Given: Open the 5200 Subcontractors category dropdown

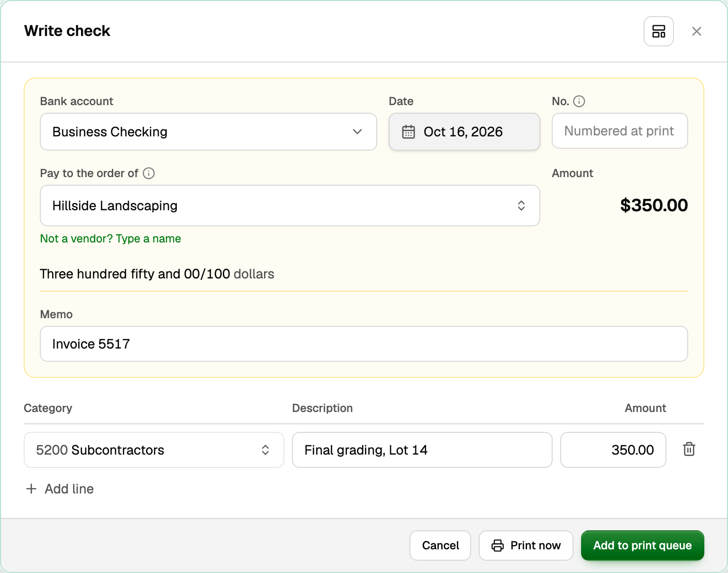Looking at the screenshot, I should click(154, 450).
